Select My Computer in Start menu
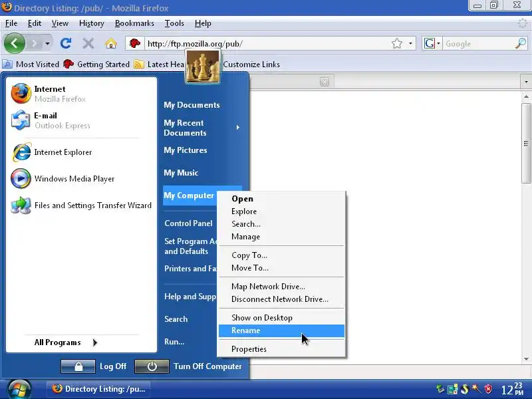532x399 pixels. pos(190,196)
